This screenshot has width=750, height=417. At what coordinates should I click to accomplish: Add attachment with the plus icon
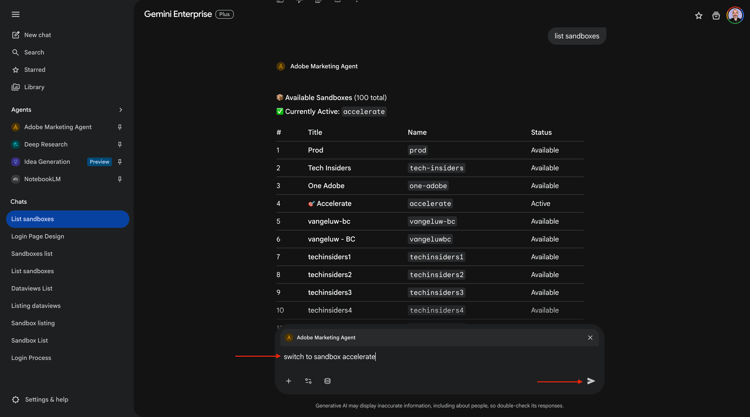(x=288, y=381)
